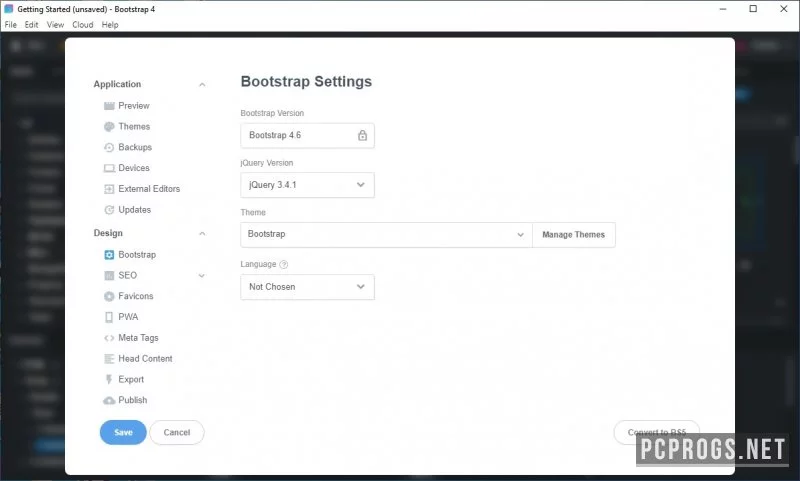
Task: Click the Favicons circle icon
Action: pyautogui.click(x=109, y=296)
